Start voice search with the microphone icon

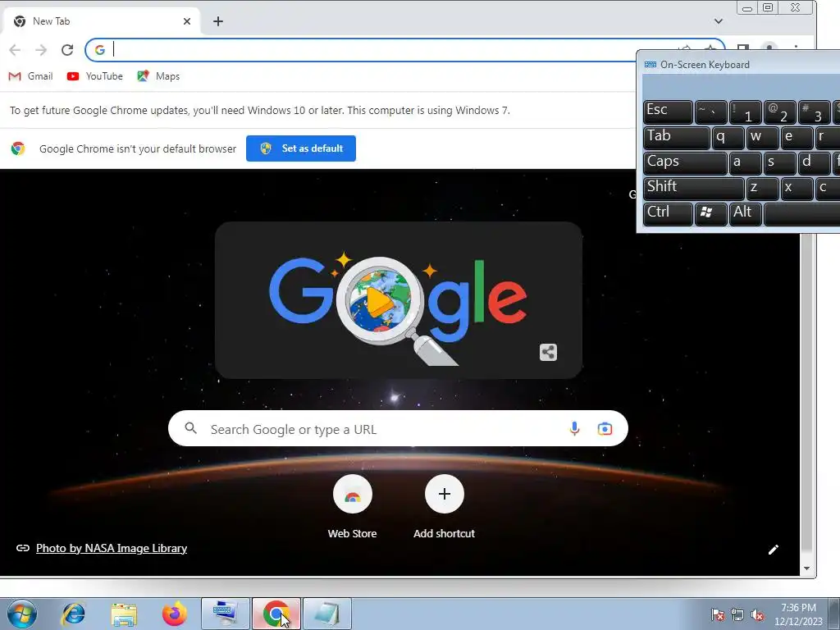point(574,428)
